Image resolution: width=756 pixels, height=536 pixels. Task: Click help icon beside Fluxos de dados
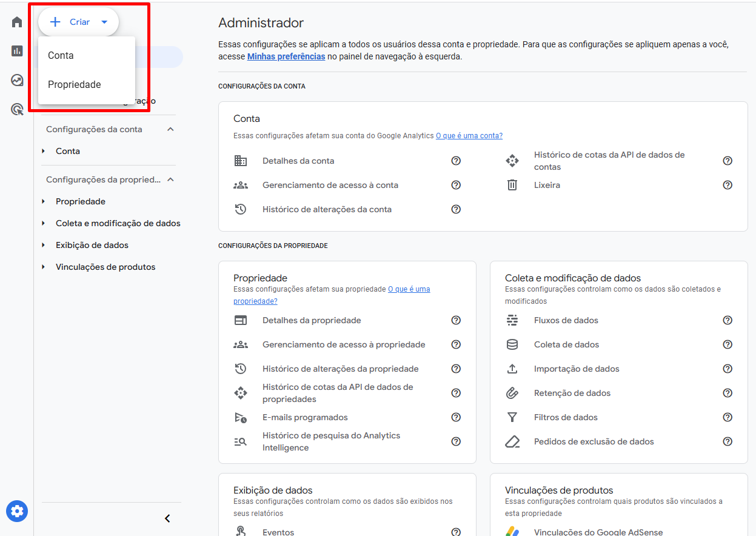(x=728, y=320)
